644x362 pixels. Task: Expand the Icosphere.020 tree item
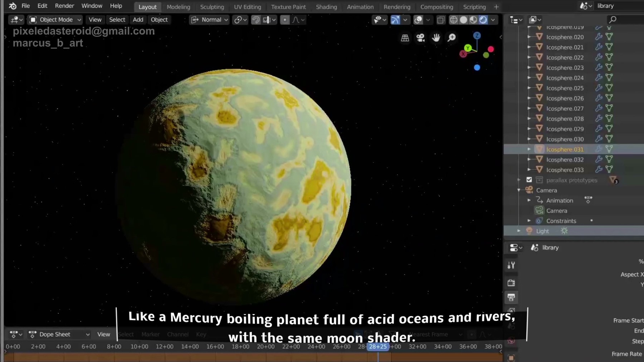tap(529, 37)
